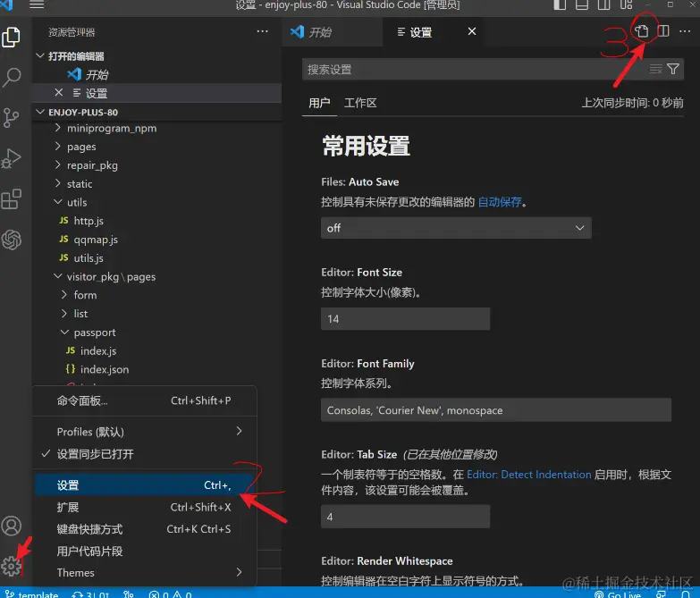Open the Explorer view in activity bar
The height and width of the screenshot is (598, 700).
[11, 37]
